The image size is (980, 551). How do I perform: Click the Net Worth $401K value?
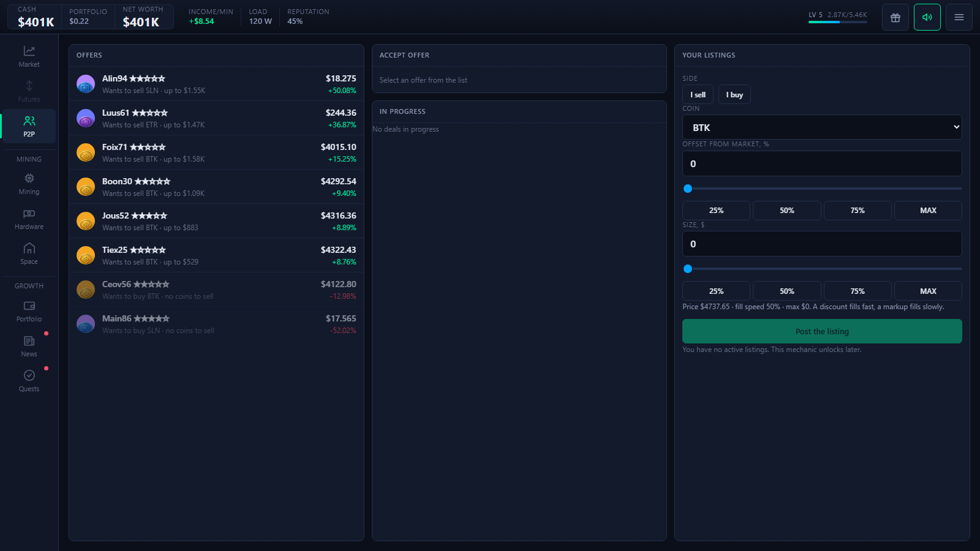pos(141,22)
